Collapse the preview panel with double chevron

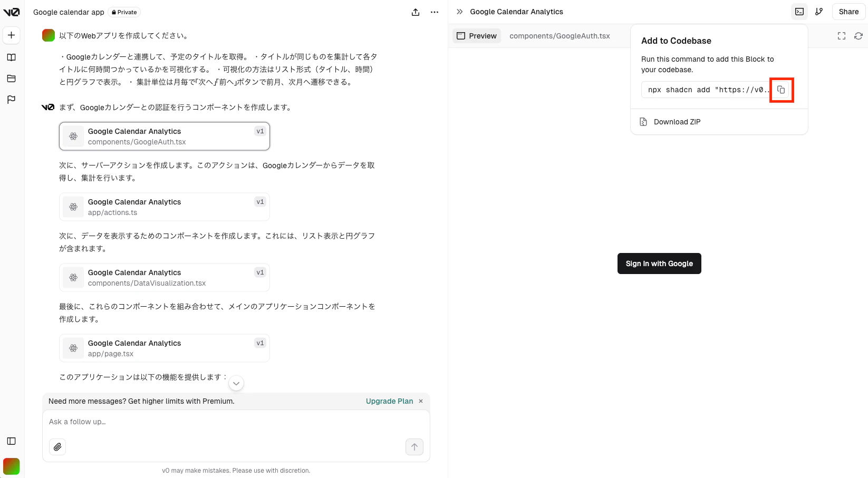[460, 12]
